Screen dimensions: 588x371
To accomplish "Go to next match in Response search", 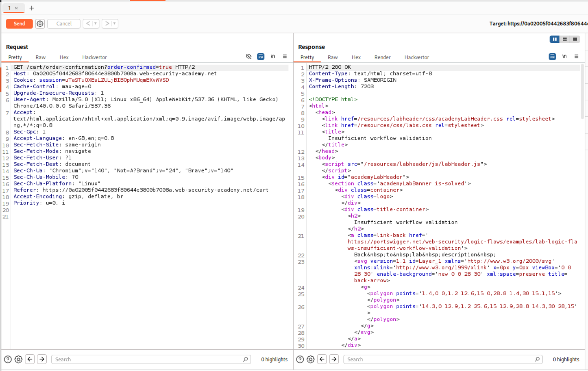I will click(x=334, y=359).
